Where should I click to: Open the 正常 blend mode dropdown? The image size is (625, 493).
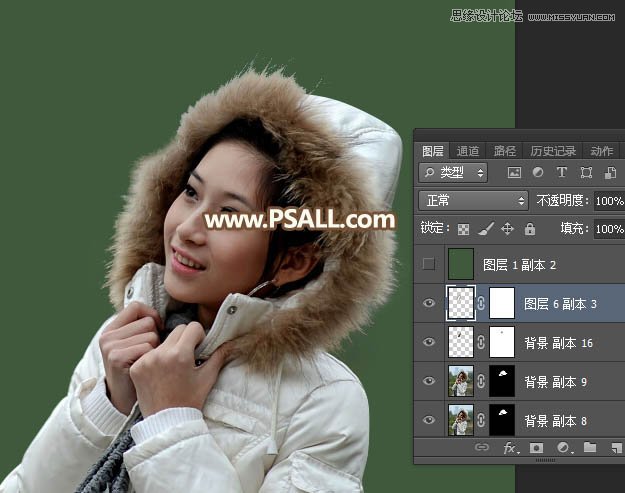tap(474, 200)
